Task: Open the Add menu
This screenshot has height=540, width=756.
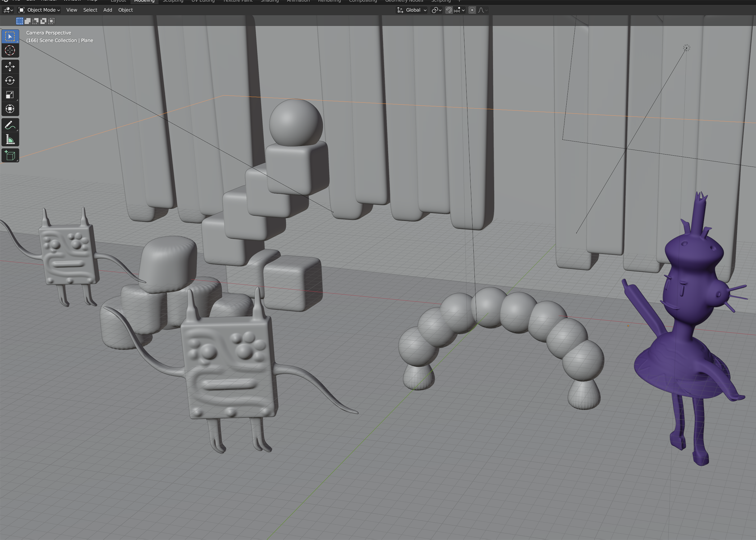Action: (108, 10)
